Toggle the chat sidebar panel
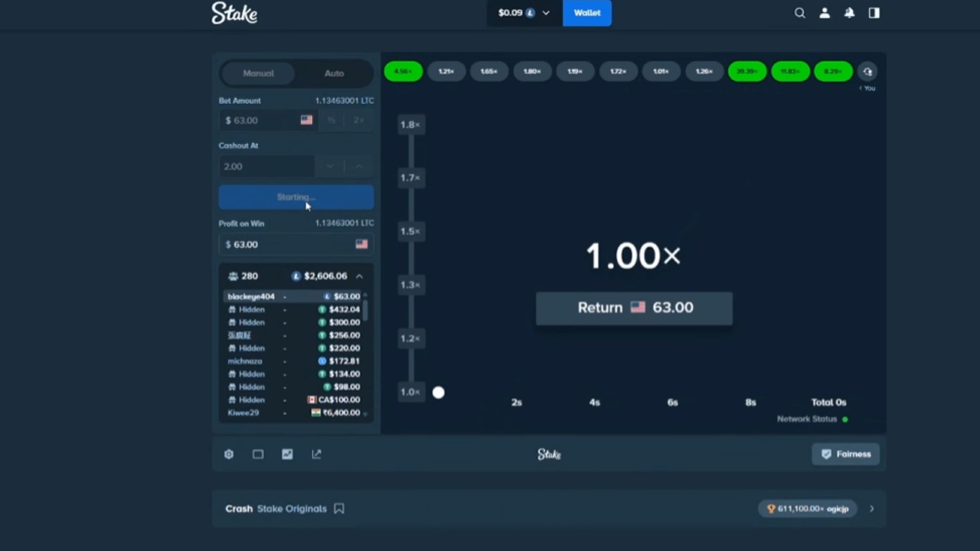 [874, 13]
